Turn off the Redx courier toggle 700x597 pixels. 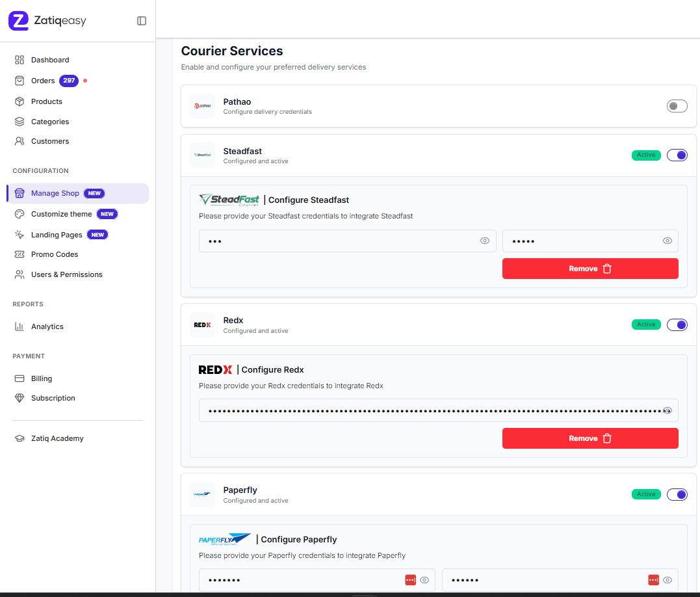(x=677, y=325)
